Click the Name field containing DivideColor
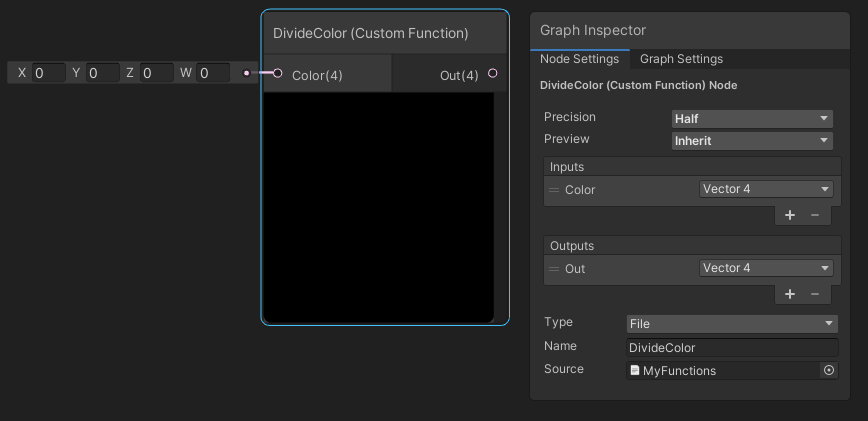Screen dimensions: 868x421 (x=732, y=348)
